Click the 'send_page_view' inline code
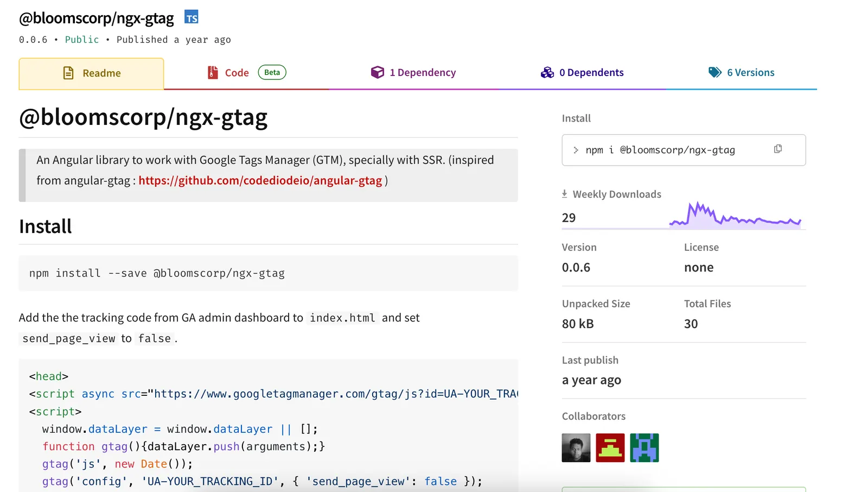The height and width of the screenshot is (492, 868). click(69, 338)
